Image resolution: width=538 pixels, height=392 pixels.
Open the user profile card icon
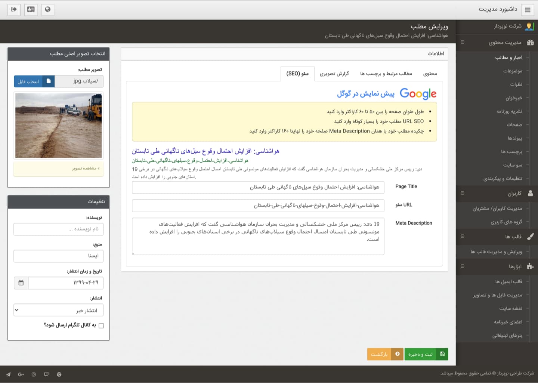point(31,9)
